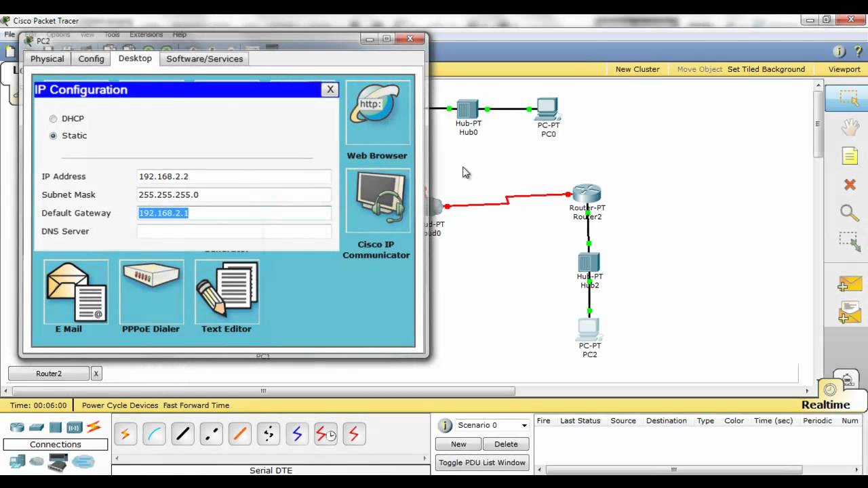Select the WAN Emulation cloud category
868x488 pixels.
[37, 462]
